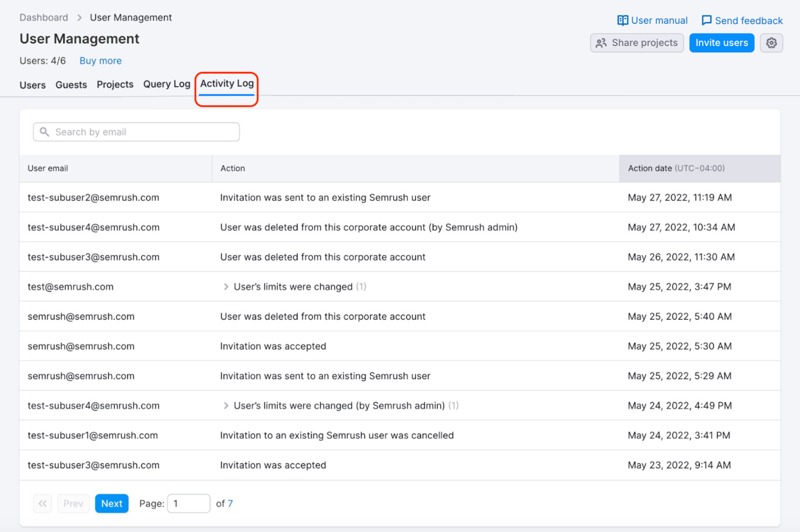The width and height of the screenshot is (800, 532).
Task: Jump to first page using double-chevron control
Action: (42, 503)
